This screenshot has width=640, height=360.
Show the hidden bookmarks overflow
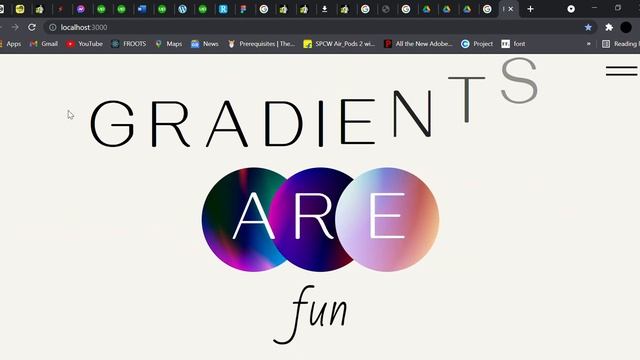point(589,44)
